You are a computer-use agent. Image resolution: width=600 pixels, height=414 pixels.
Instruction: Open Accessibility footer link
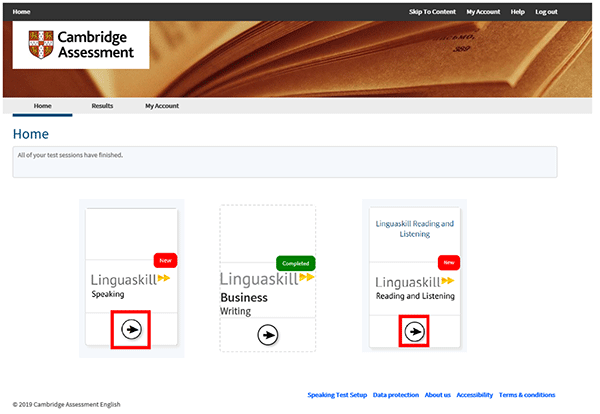coord(474,394)
